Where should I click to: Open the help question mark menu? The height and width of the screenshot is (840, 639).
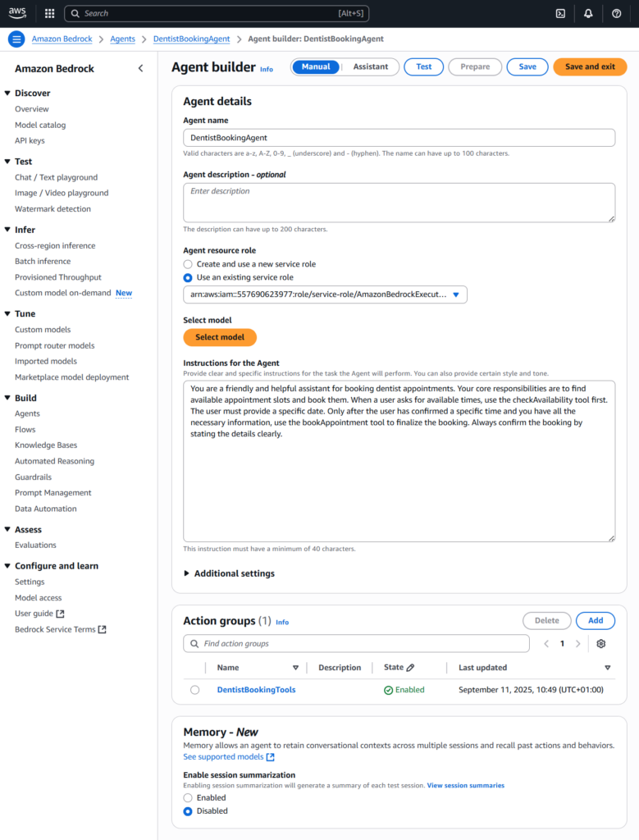pos(617,13)
